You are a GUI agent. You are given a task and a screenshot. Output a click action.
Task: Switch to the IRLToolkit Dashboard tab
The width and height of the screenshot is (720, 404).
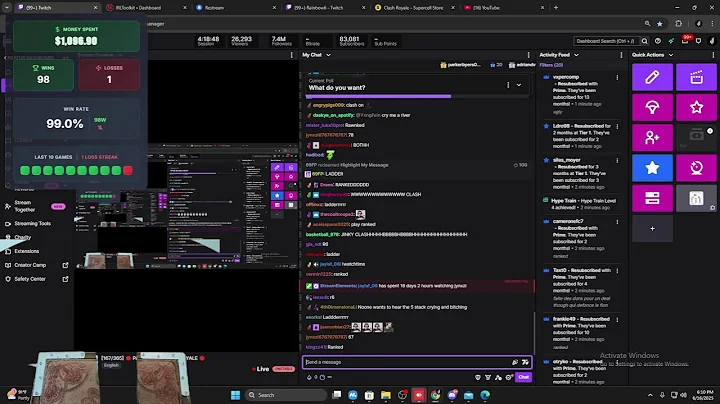(x=146, y=7)
